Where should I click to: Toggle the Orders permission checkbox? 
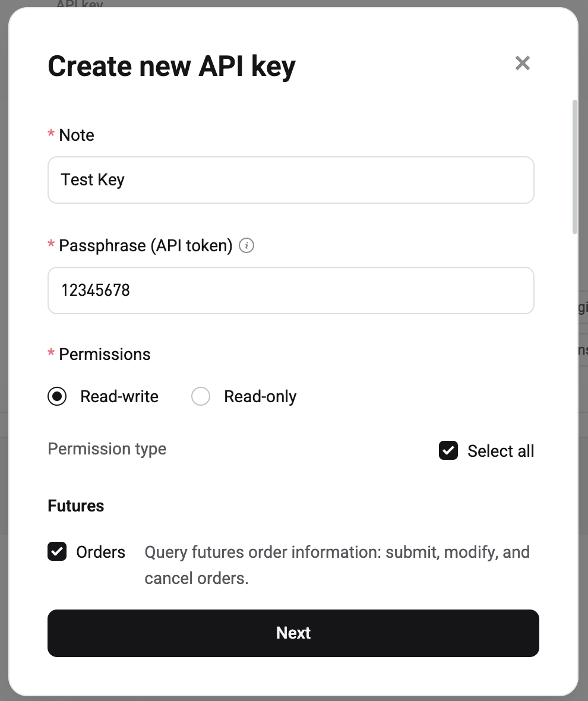[x=56, y=552]
